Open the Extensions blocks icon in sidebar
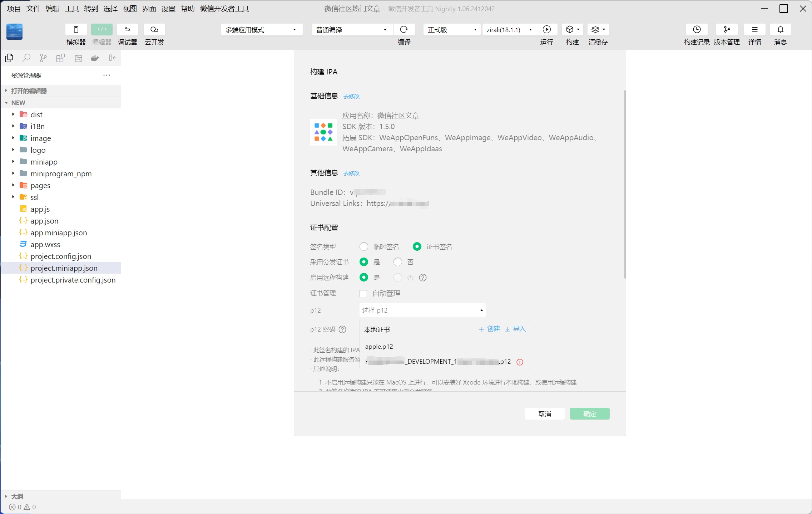 (60, 58)
